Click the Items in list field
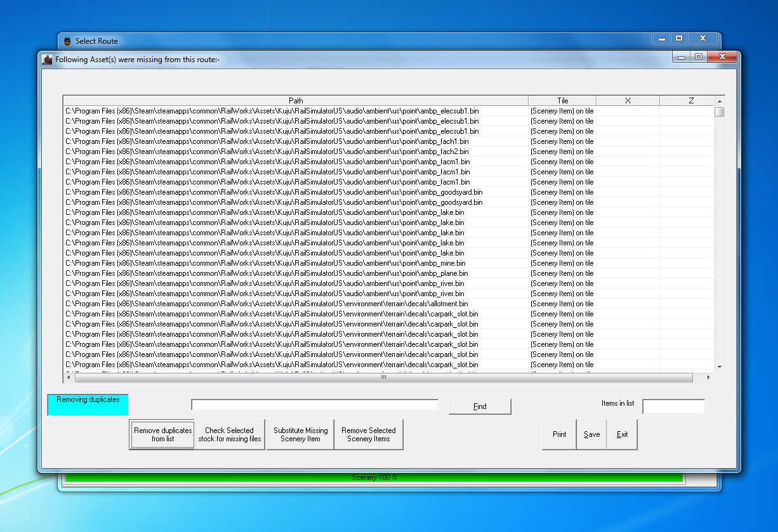778x532 pixels. click(x=673, y=406)
